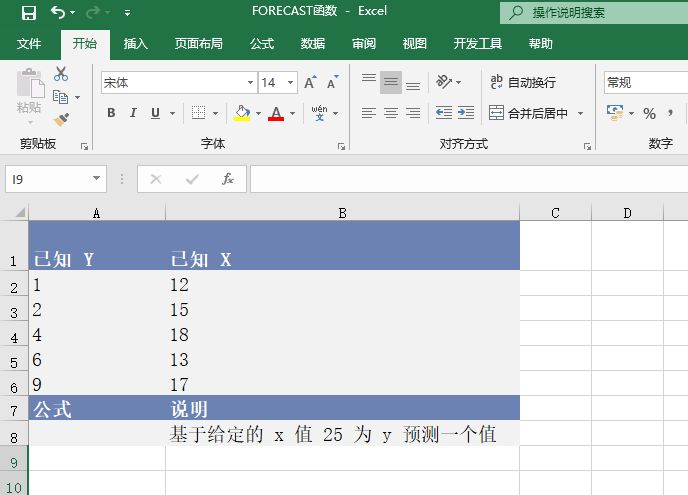Click the Increase Indent icon
The image size is (688, 495).
pos(466,113)
